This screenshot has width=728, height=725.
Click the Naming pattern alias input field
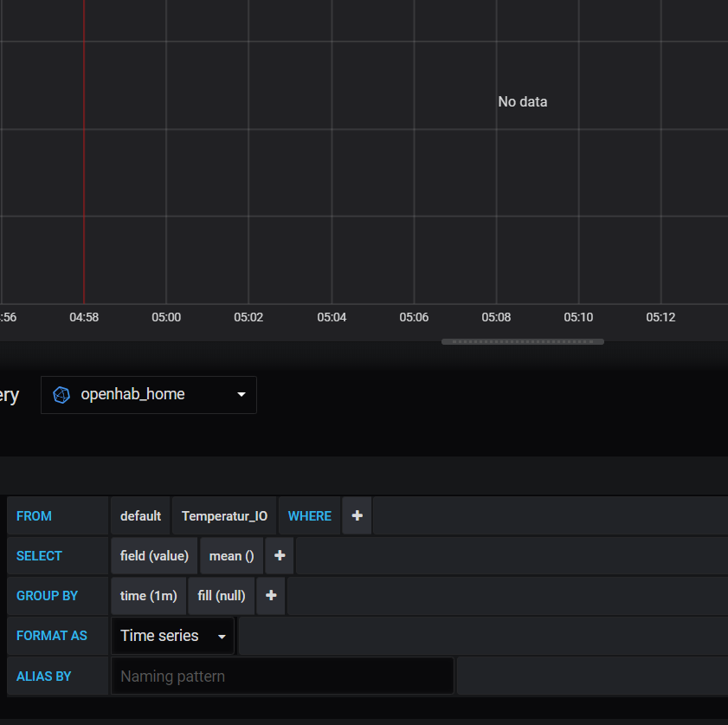click(x=282, y=676)
